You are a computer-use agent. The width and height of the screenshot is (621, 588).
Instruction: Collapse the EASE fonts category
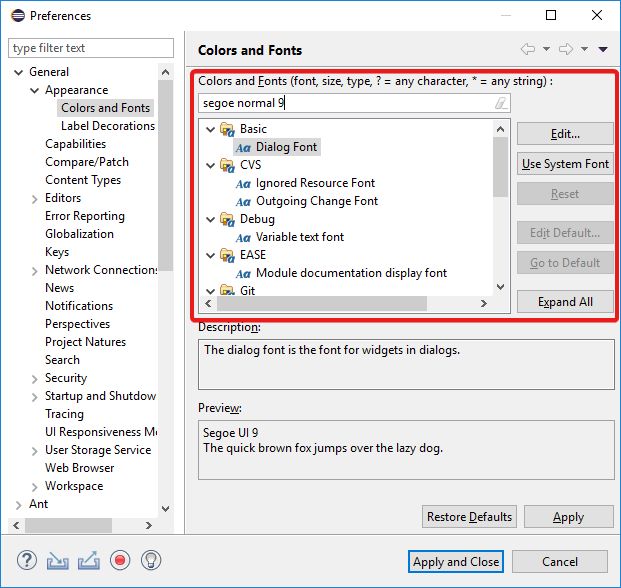coord(210,255)
